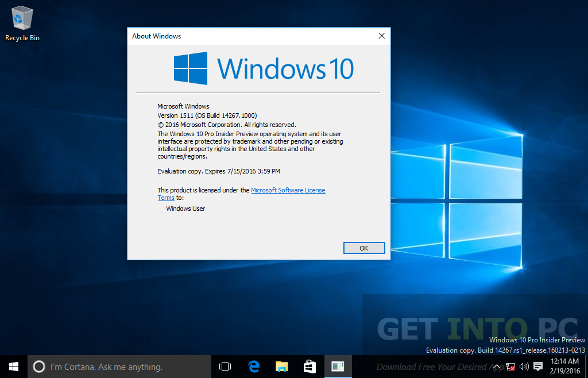
Task: Click the "Terms" link text
Action: 166,198
